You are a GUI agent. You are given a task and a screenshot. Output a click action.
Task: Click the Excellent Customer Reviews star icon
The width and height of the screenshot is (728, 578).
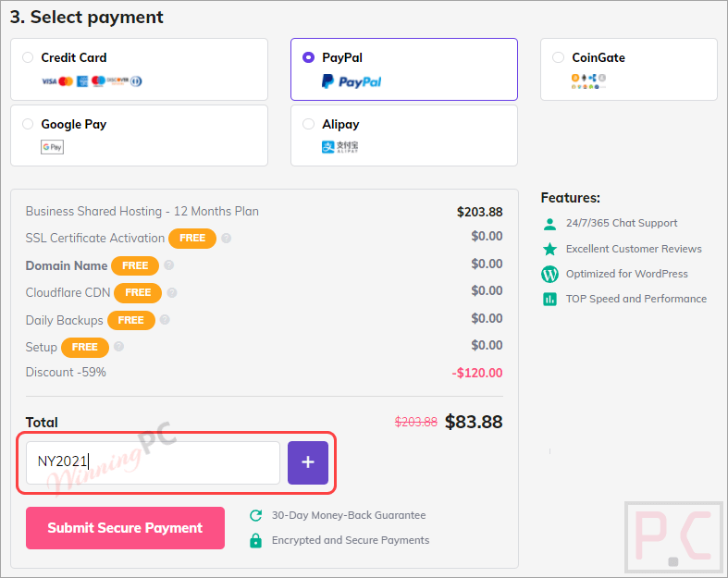pos(549,249)
